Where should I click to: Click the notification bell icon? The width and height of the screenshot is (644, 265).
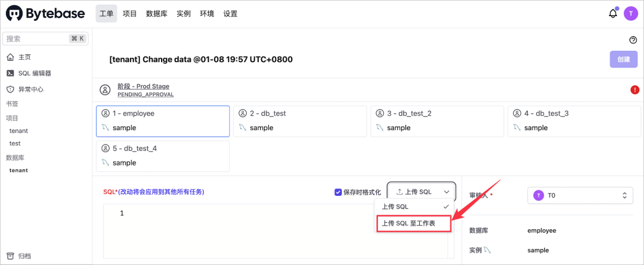pyautogui.click(x=612, y=13)
